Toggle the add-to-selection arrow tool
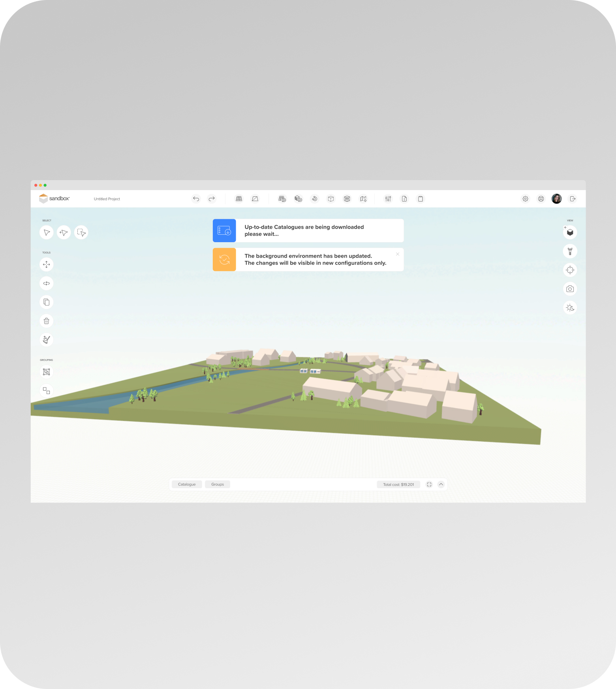The height and width of the screenshot is (689, 616). (64, 232)
